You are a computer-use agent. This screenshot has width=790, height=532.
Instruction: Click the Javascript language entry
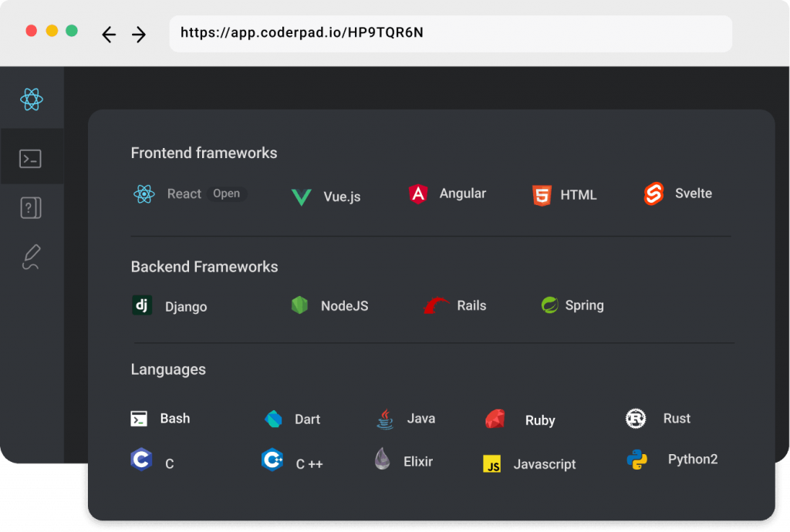coord(529,464)
